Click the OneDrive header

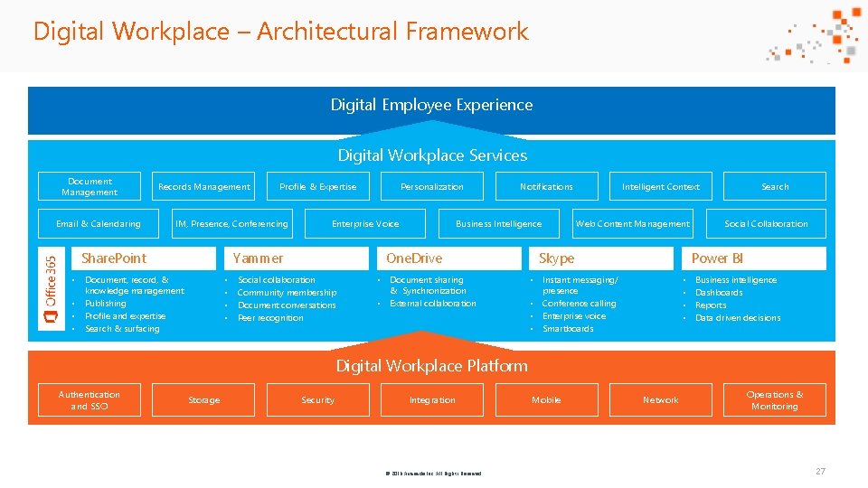click(449, 258)
